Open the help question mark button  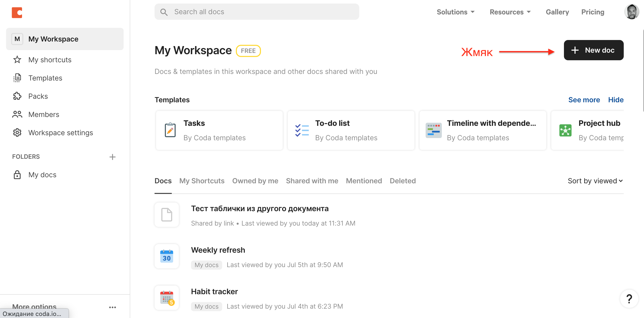pyautogui.click(x=629, y=299)
